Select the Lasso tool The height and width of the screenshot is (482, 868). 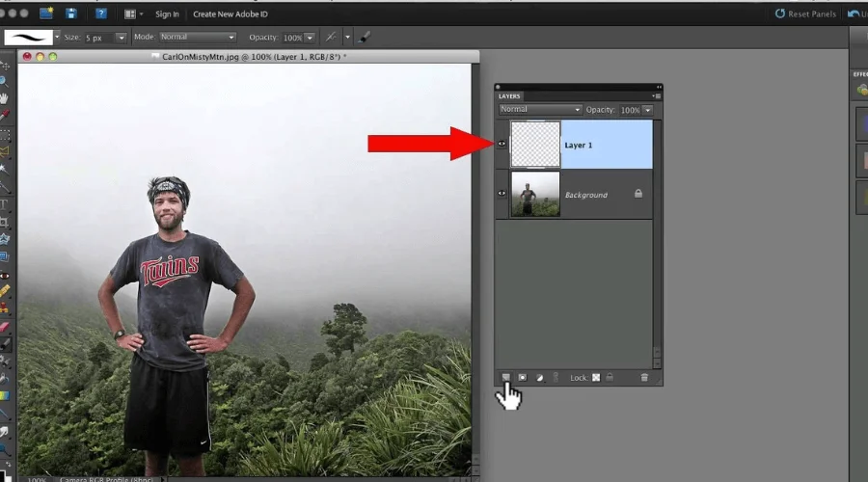point(5,151)
